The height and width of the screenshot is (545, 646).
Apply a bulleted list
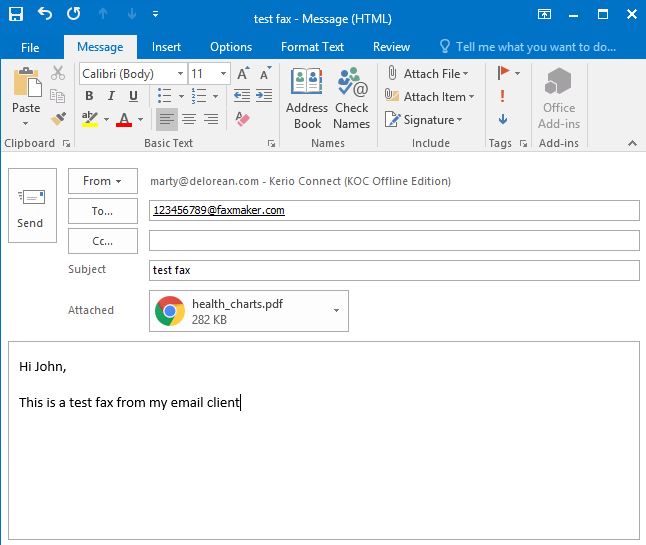165,96
